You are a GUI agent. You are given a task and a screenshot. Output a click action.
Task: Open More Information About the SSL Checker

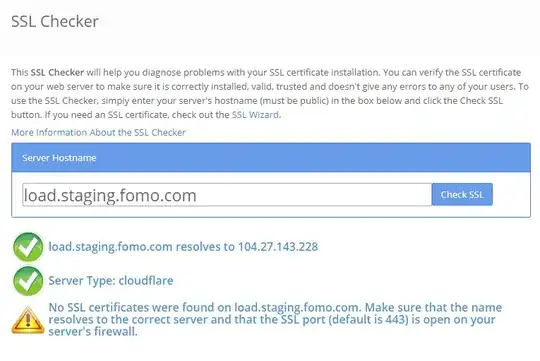pos(98,132)
